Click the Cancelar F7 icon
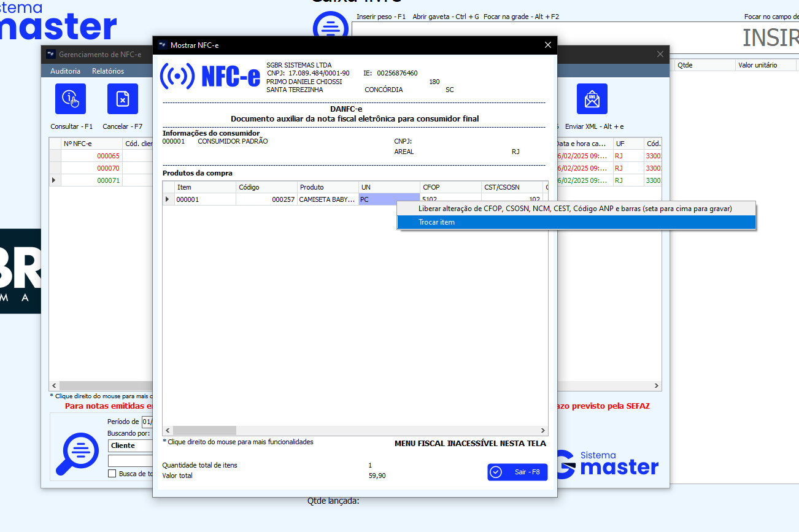Image resolution: width=799 pixels, height=532 pixels. point(123,99)
